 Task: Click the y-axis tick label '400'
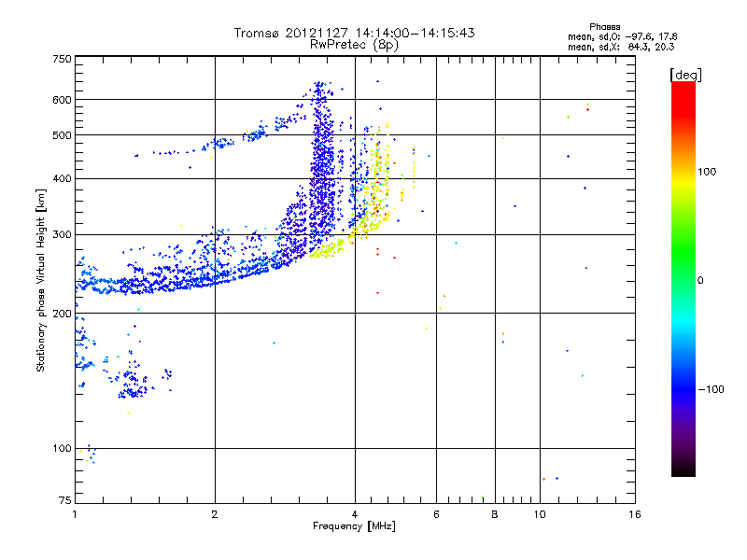(x=62, y=178)
